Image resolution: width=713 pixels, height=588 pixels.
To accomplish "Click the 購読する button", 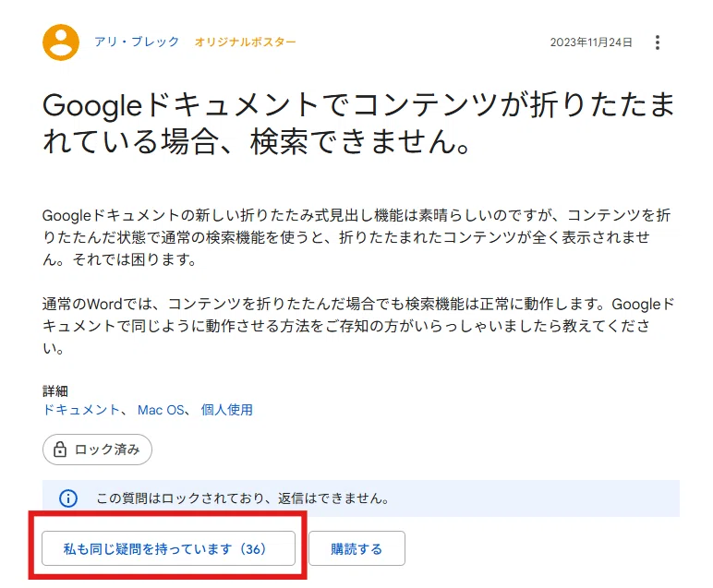I will [x=356, y=548].
